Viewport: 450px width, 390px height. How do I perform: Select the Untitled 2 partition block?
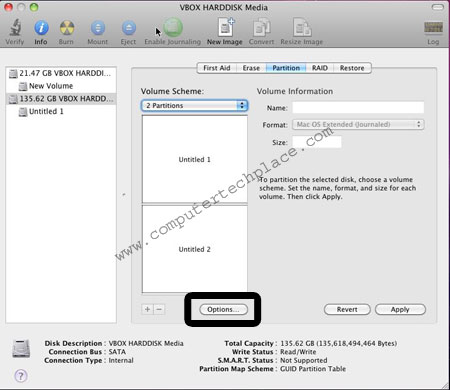(195, 249)
